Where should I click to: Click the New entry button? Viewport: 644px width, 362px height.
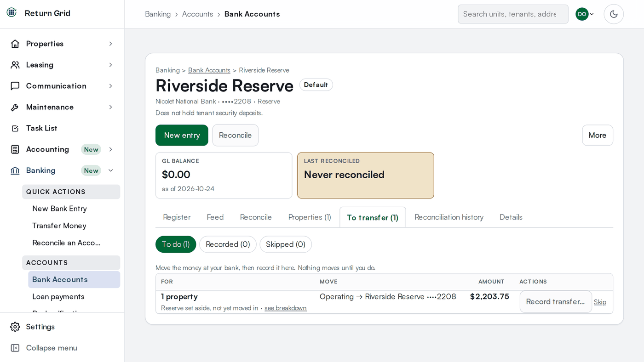pos(182,135)
